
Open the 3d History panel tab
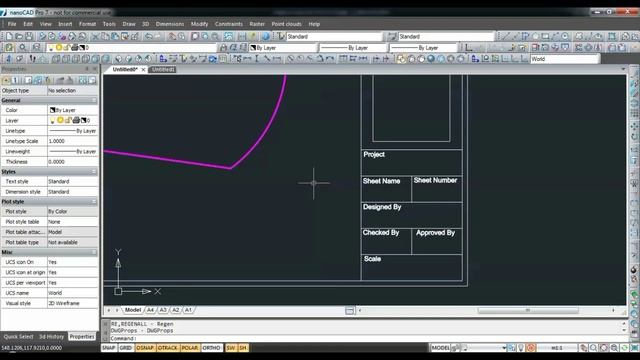pos(51,337)
